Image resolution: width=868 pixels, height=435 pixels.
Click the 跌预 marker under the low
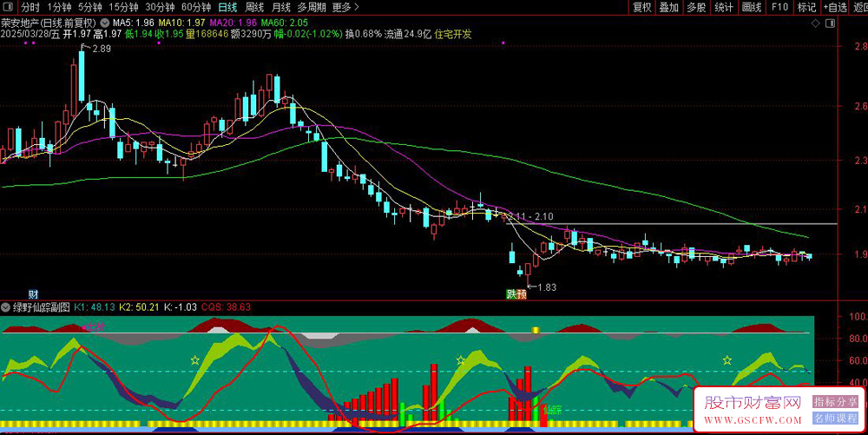[x=516, y=294]
